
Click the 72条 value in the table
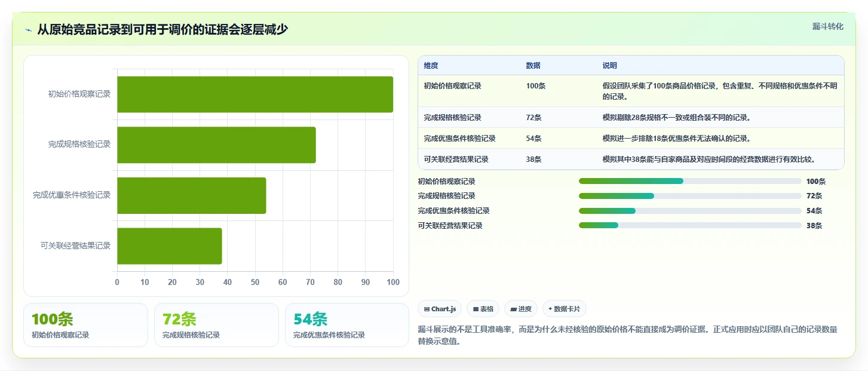[x=534, y=118]
